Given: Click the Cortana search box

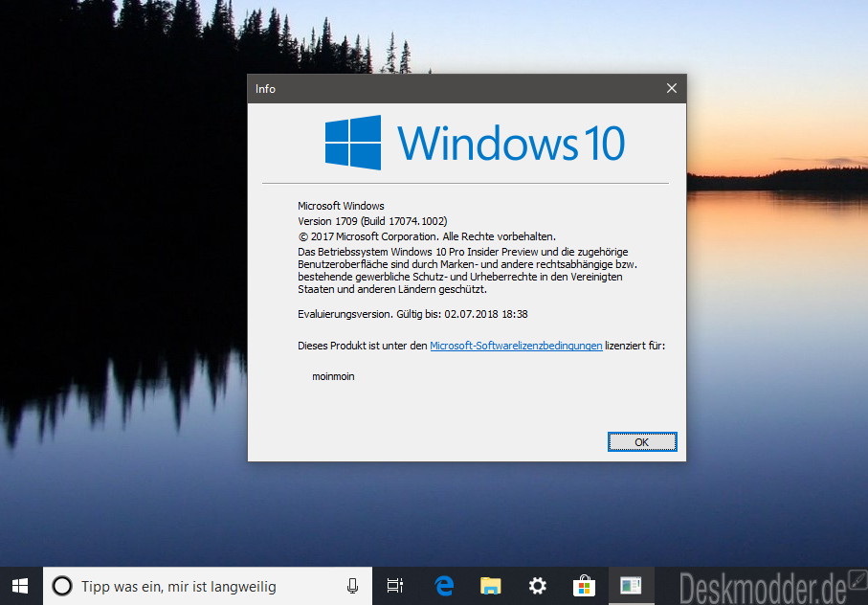Looking at the screenshot, I should coord(208,586).
